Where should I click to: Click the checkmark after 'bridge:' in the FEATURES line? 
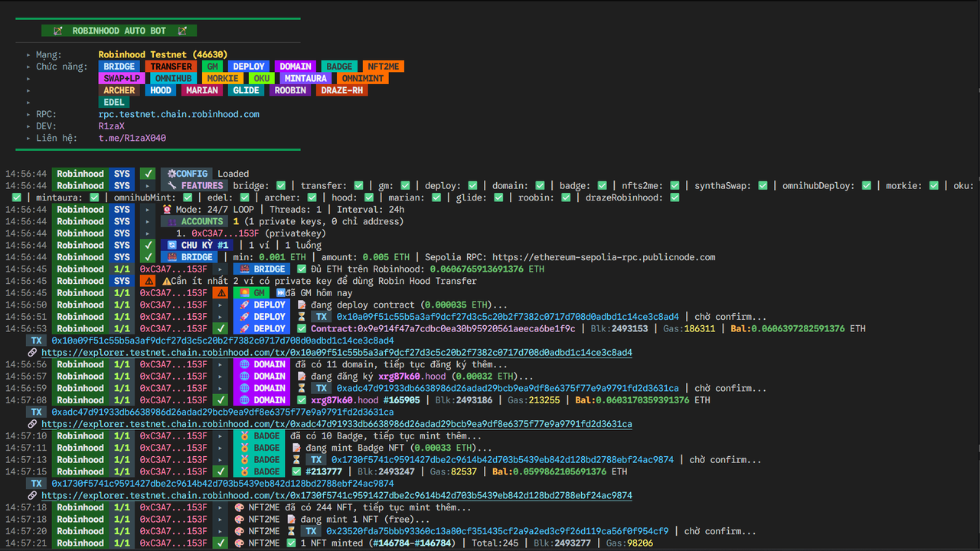coord(280,185)
